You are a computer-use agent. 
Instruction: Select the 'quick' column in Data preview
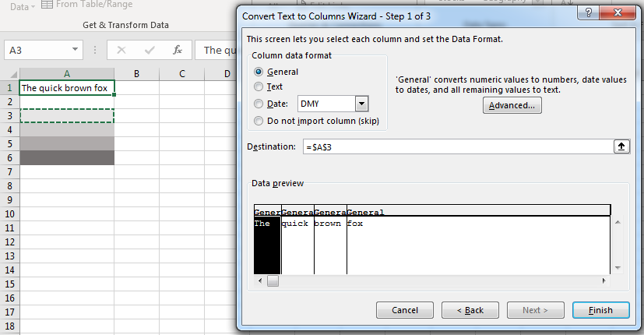pyautogui.click(x=297, y=242)
